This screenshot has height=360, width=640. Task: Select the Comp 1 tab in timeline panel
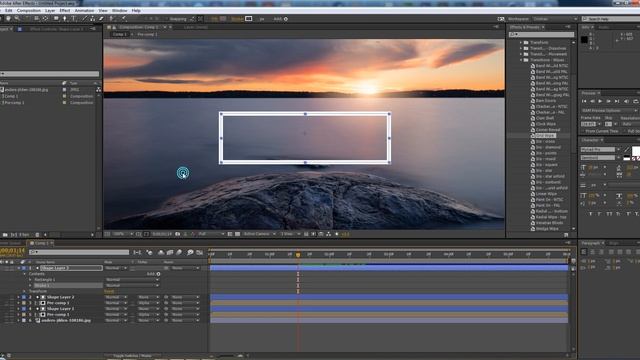click(x=41, y=243)
